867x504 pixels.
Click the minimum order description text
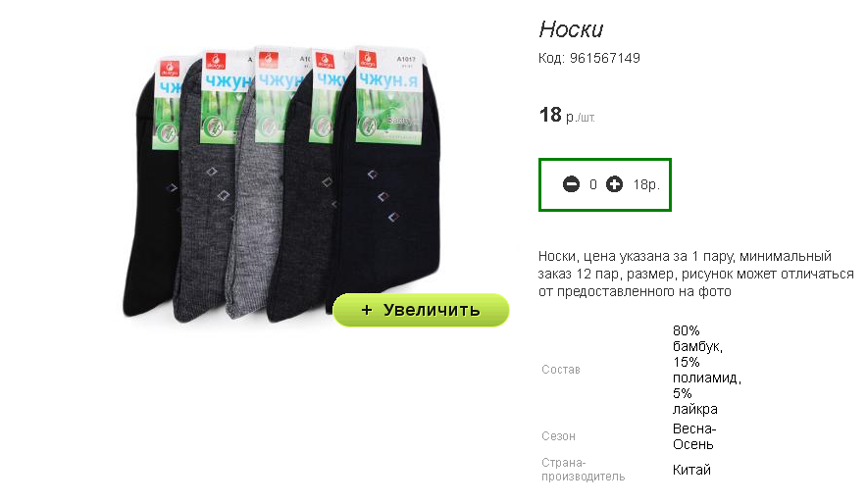695,274
